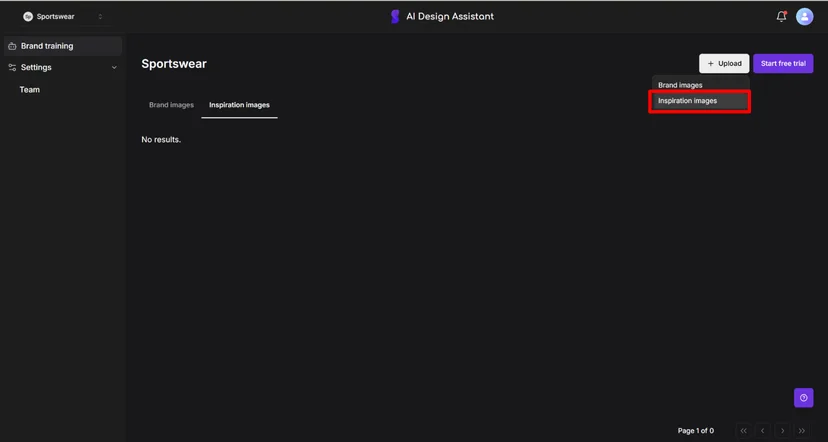Click the Settings sliders icon
Image resolution: width=828 pixels, height=442 pixels.
(12, 68)
